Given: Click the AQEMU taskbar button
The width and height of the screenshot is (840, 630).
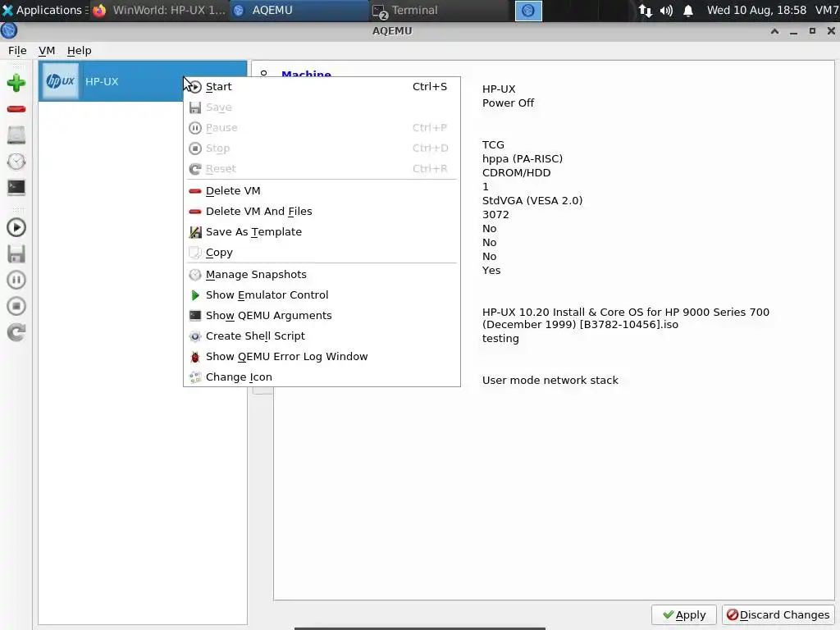Looking at the screenshot, I should 299,10.
